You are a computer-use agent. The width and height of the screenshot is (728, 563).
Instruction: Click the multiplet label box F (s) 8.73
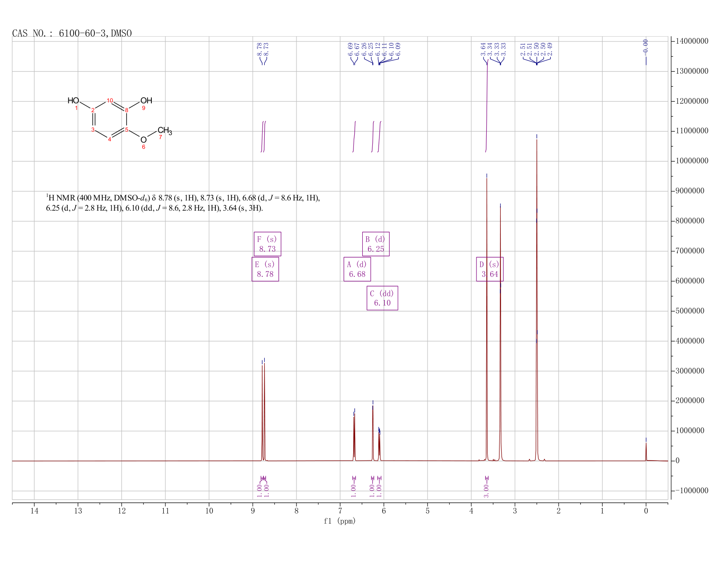click(x=267, y=244)
